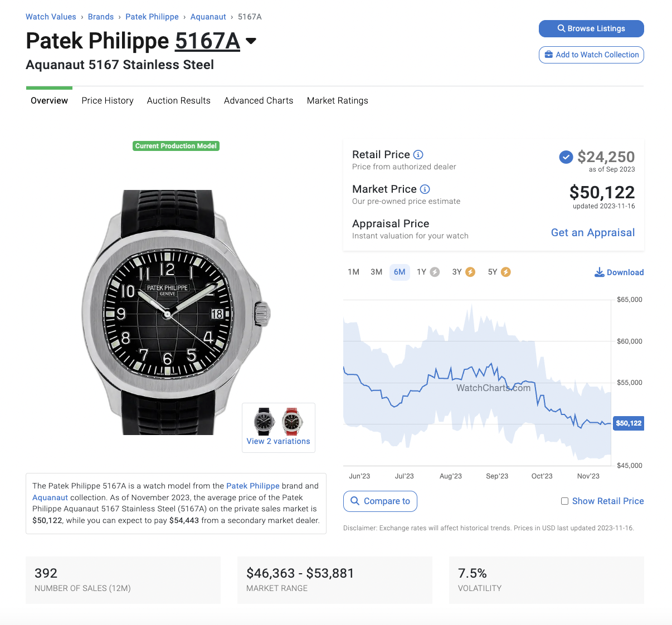Screen dimensions: 672x625
Task: Click the Browse Listings button
Action: [591, 28]
